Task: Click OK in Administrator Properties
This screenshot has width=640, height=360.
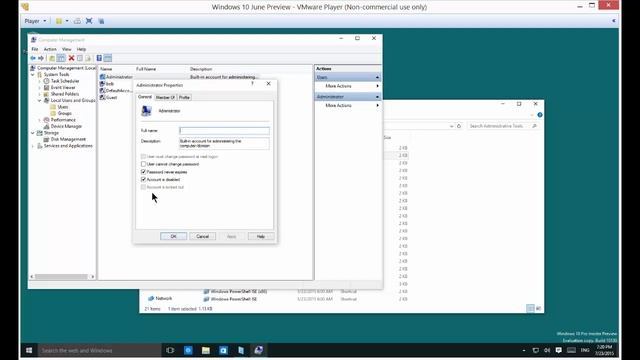Action: 173,236
